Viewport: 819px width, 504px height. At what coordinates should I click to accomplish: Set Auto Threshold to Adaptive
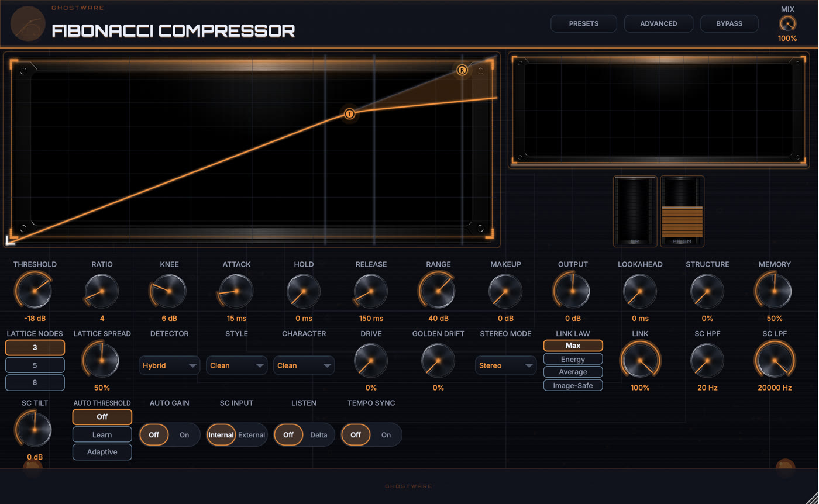tap(102, 452)
